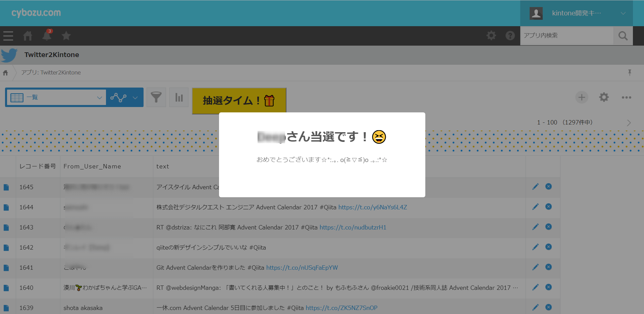
Task: Edit record 1641 with the pencil icon
Action: point(535,267)
